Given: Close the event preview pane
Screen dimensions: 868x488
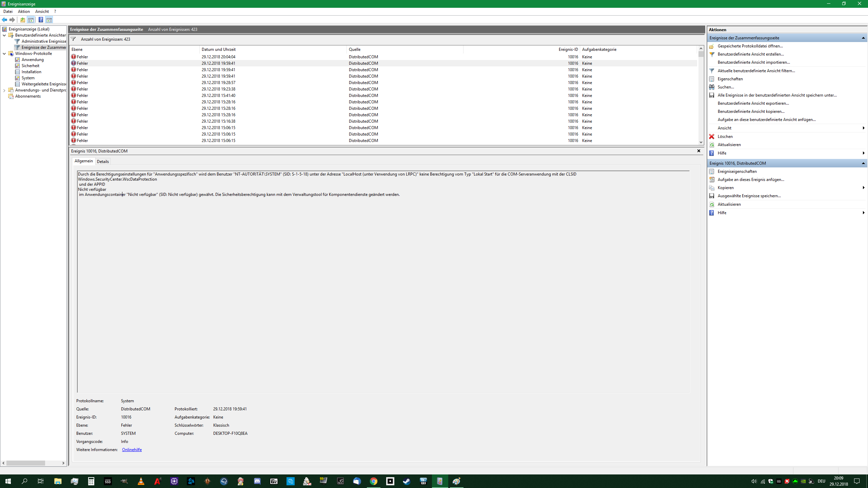Looking at the screenshot, I should point(698,151).
